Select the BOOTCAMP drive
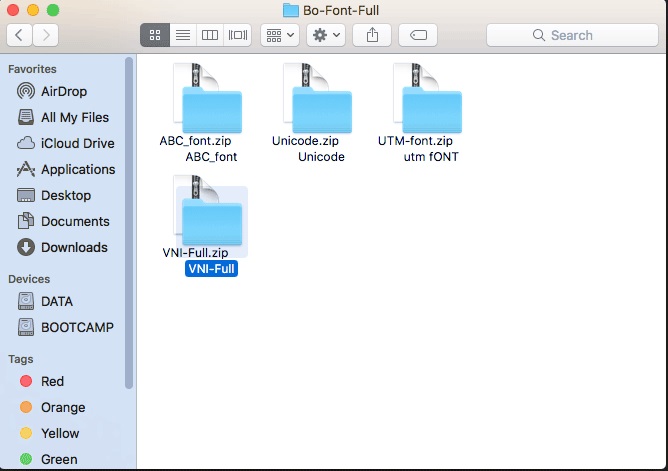The height and width of the screenshot is (471, 668). click(x=76, y=327)
